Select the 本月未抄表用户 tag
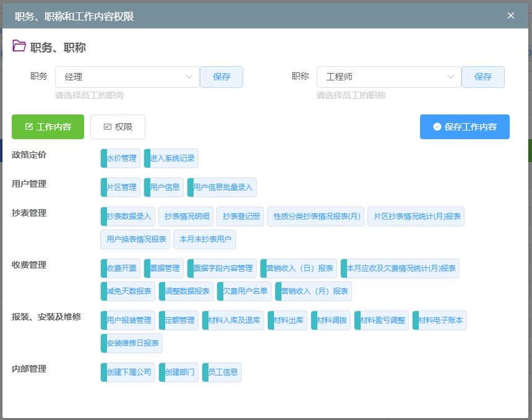The height and width of the screenshot is (420, 532). point(204,239)
